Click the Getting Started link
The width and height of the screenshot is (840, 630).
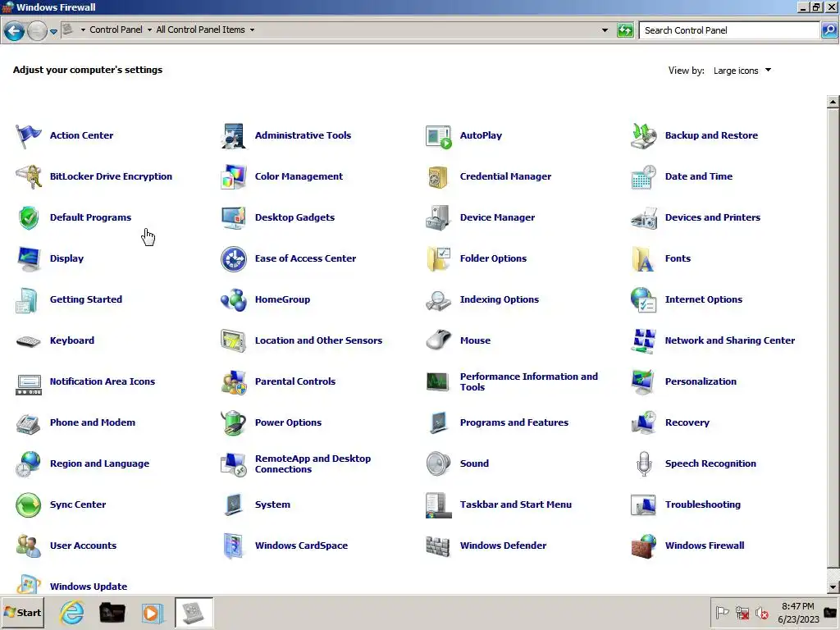85,299
